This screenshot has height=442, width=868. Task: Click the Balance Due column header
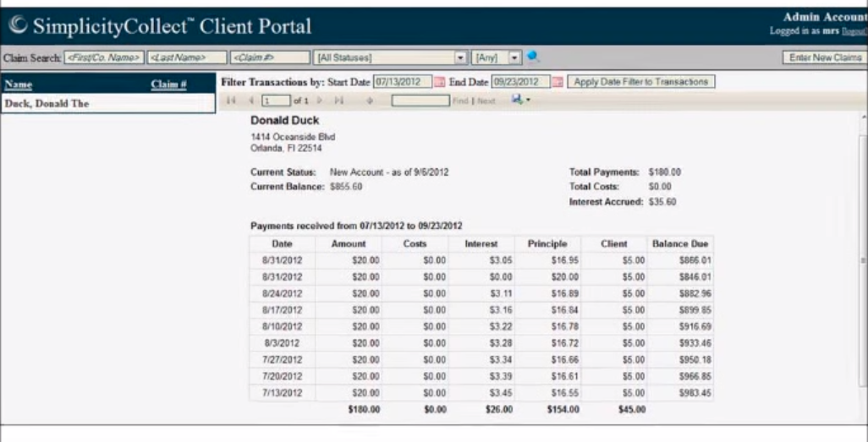(x=680, y=243)
